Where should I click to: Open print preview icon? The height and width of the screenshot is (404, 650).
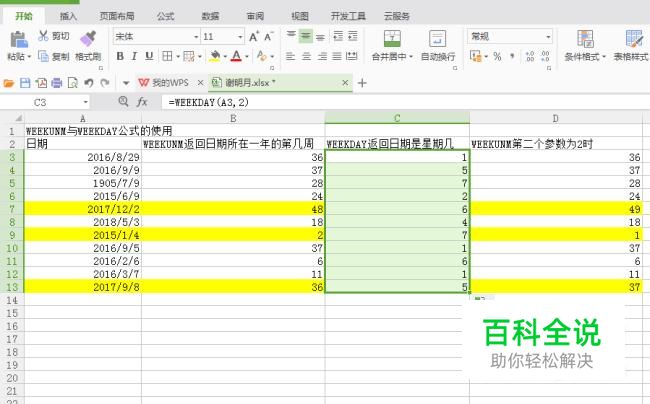[x=73, y=83]
